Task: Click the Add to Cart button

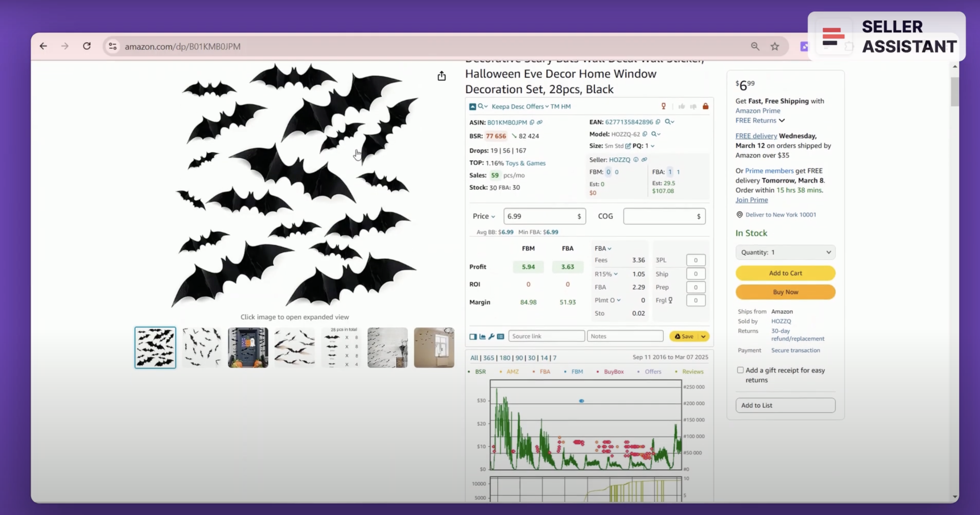Action: [785, 273]
